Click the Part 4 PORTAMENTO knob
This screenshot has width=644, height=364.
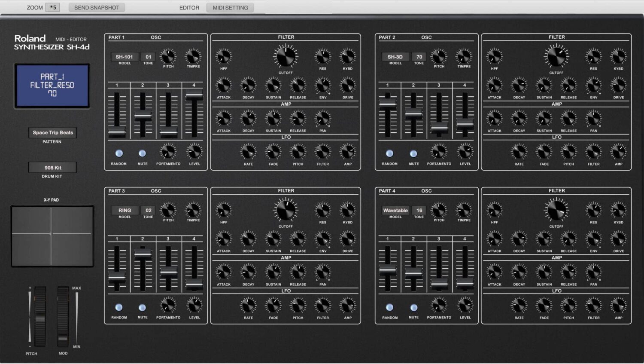click(x=439, y=305)
